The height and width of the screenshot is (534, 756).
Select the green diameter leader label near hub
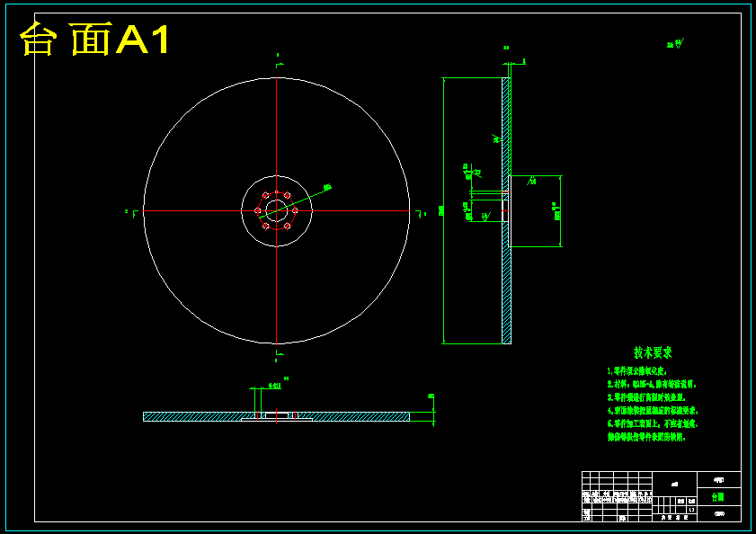click(x=327, y=187)
